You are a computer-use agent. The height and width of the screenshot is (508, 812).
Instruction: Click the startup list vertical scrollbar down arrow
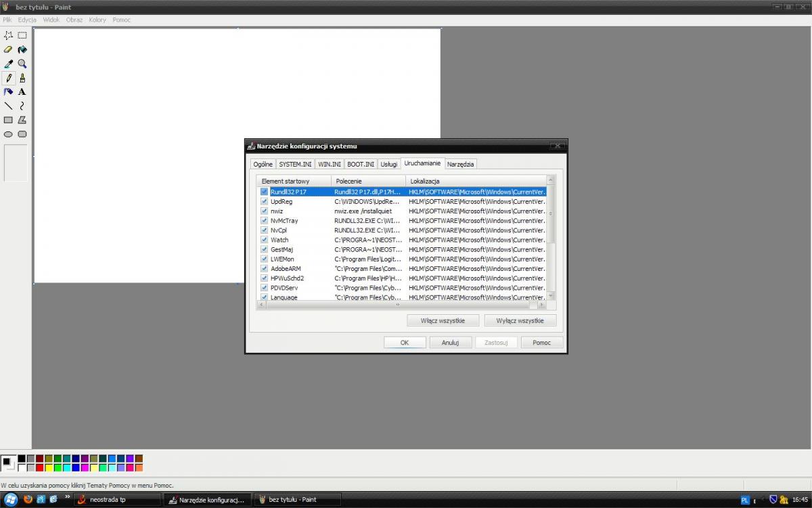(x=551, y=295)
